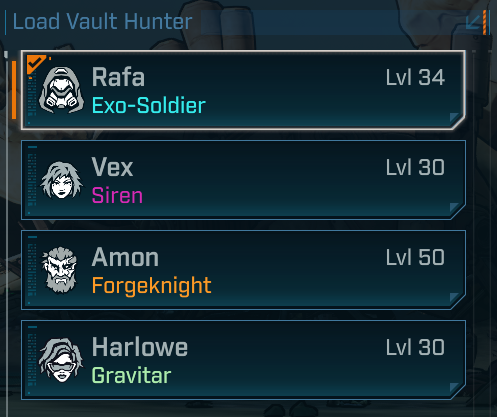
Task: Click the Exo-Soldier class text
Action: pos(149,106)
